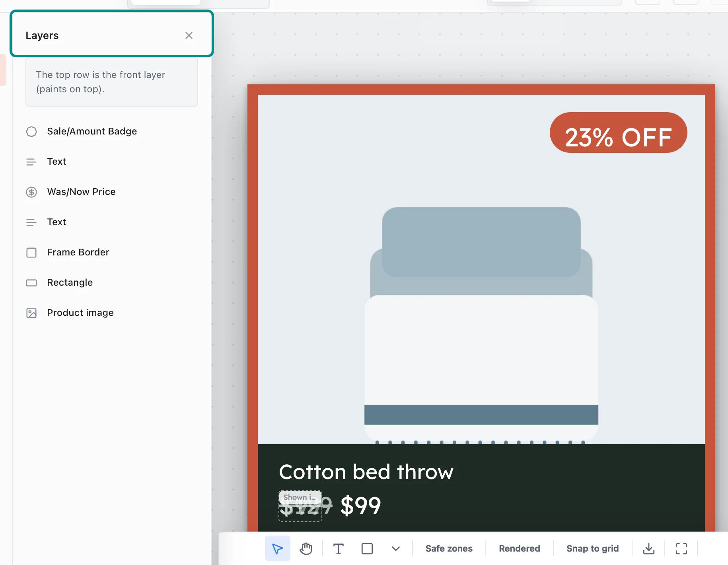This screenshot has width=728, height=565.
Task: Toggle Safe zones overlay
Action: click(449, 549)
